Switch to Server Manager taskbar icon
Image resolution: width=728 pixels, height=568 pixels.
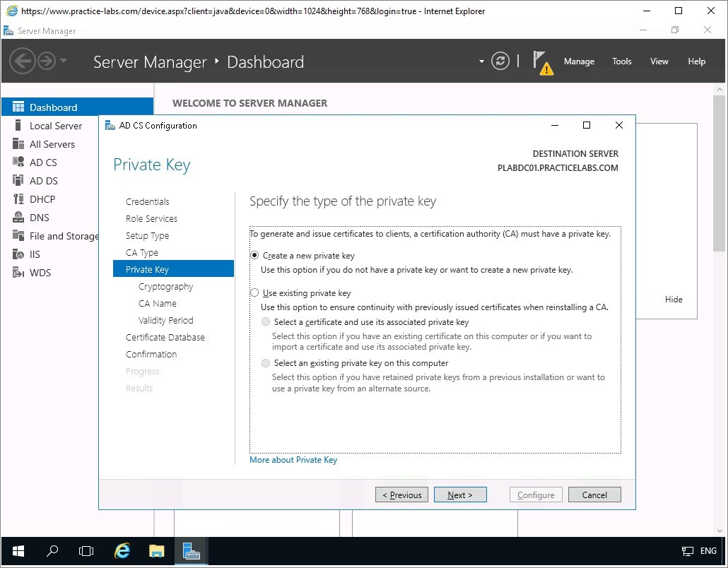pyautogui.click(x=191, y=551)
